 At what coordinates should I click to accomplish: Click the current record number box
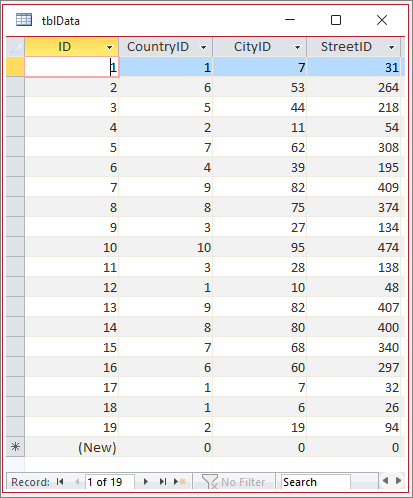(110, 482)
